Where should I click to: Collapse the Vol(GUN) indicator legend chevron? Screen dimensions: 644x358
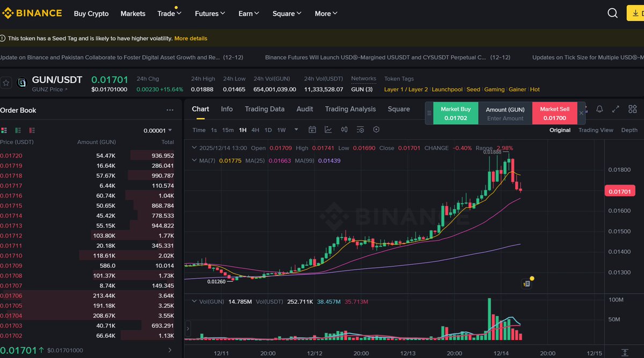tap(194, 302)
